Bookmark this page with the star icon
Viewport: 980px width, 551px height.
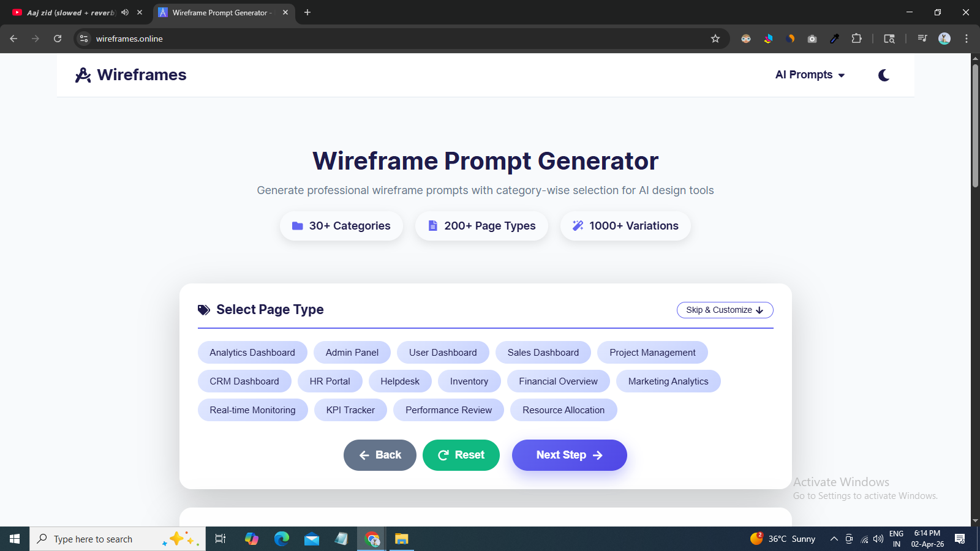[715, 38]
